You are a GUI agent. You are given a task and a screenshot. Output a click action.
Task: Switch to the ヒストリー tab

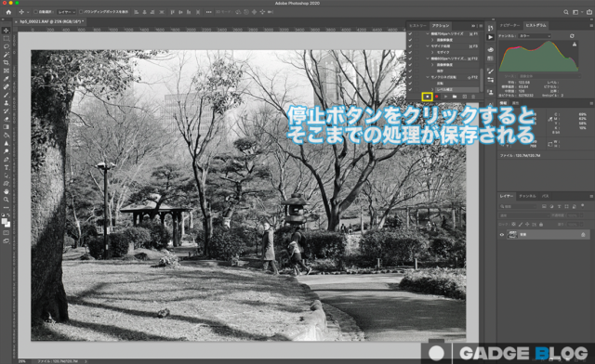417,26
